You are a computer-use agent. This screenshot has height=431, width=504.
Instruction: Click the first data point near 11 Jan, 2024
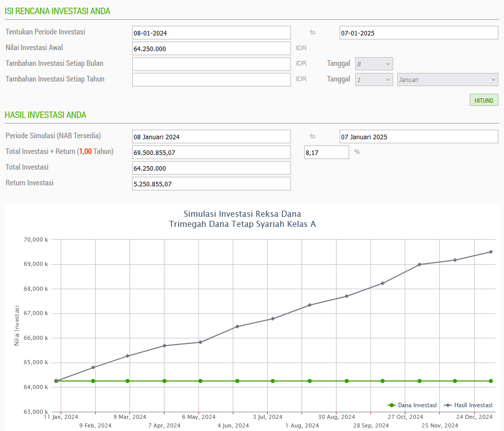[56, 381]
